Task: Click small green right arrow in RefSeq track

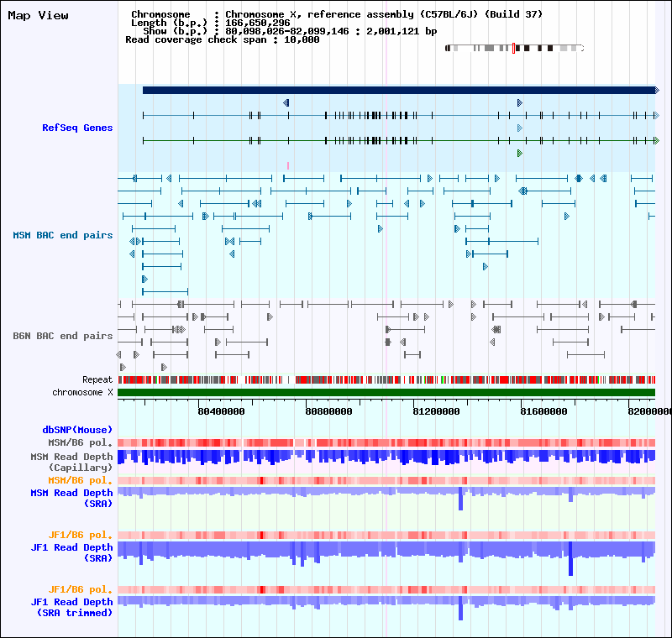Action: click(520, 153)
